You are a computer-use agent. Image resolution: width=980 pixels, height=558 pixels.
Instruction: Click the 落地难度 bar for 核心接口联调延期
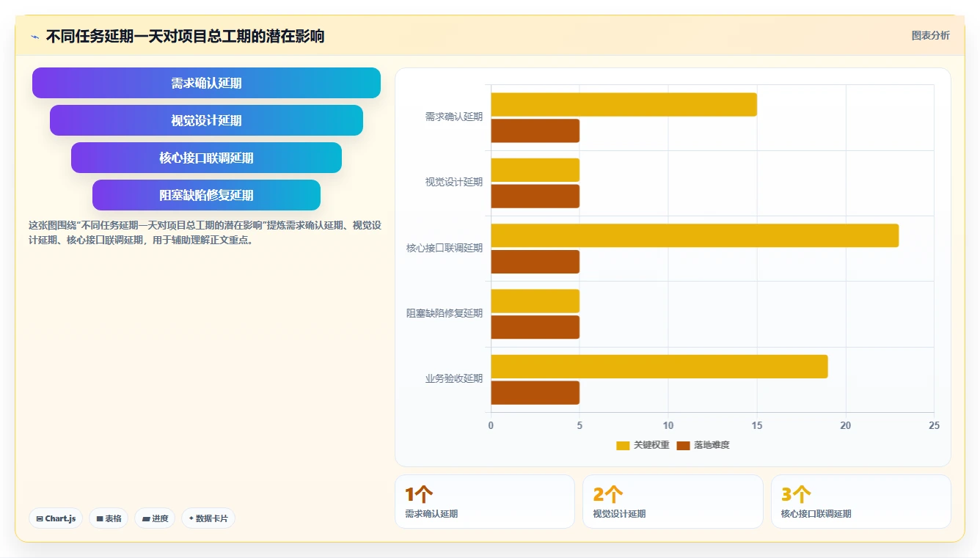pyautogui.click(x=535, y=262)
